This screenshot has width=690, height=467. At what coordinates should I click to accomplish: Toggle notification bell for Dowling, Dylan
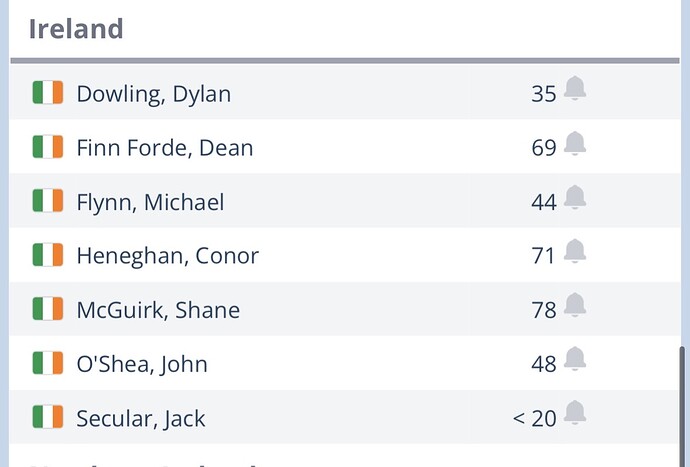click(575, 90)
